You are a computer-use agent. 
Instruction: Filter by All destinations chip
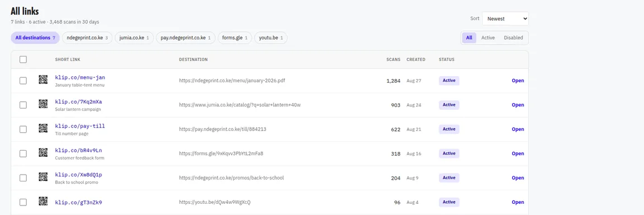pyautogui.click(x=35, y=38)
